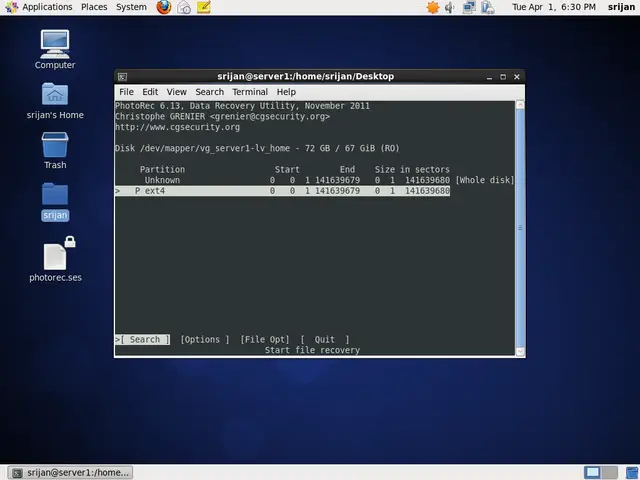Select the [Options ] entry in PhotoRec
Screen dimensions: 640x480
[x=205, y=340]
